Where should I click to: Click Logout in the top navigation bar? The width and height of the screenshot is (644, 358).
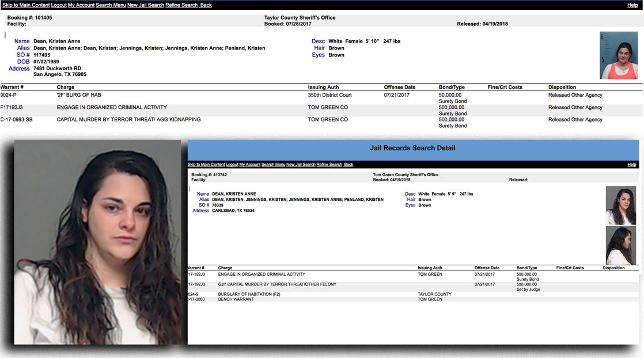click(58, 5)
